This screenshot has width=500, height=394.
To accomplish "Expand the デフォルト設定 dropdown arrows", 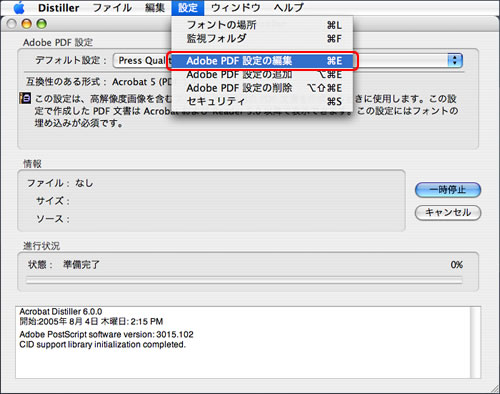I will 455,60.
